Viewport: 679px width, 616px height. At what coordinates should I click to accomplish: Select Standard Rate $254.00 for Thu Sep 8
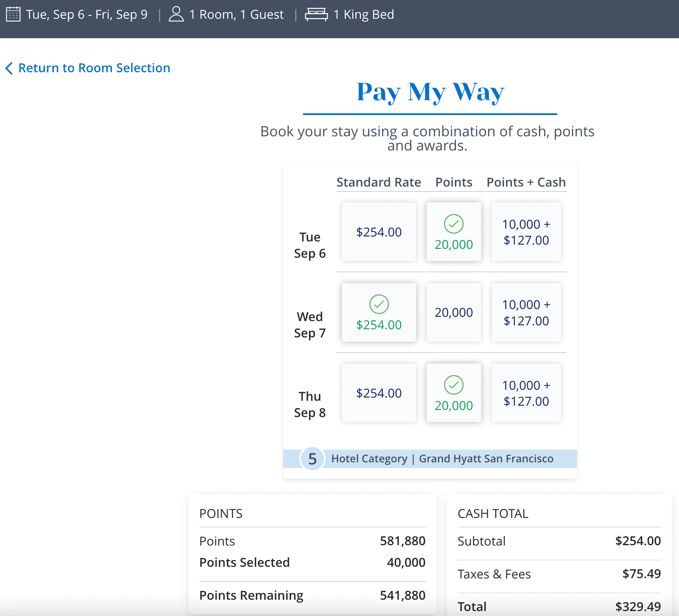(x=379, y=393)
